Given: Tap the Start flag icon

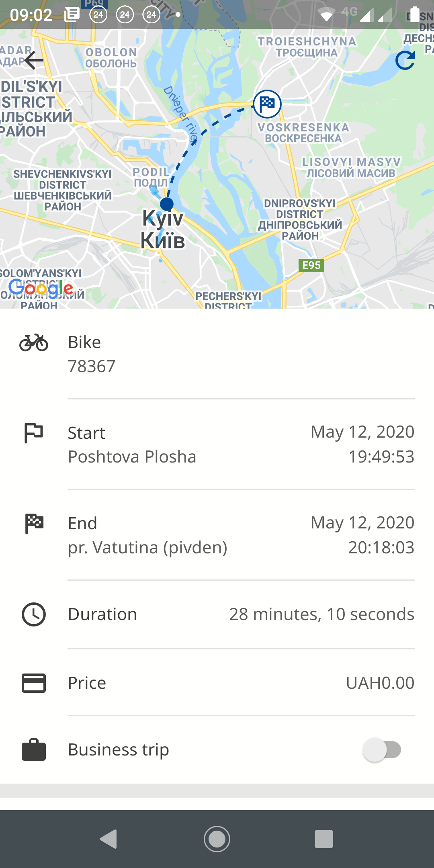Looking at the screenshot, I should click(34, 433).
